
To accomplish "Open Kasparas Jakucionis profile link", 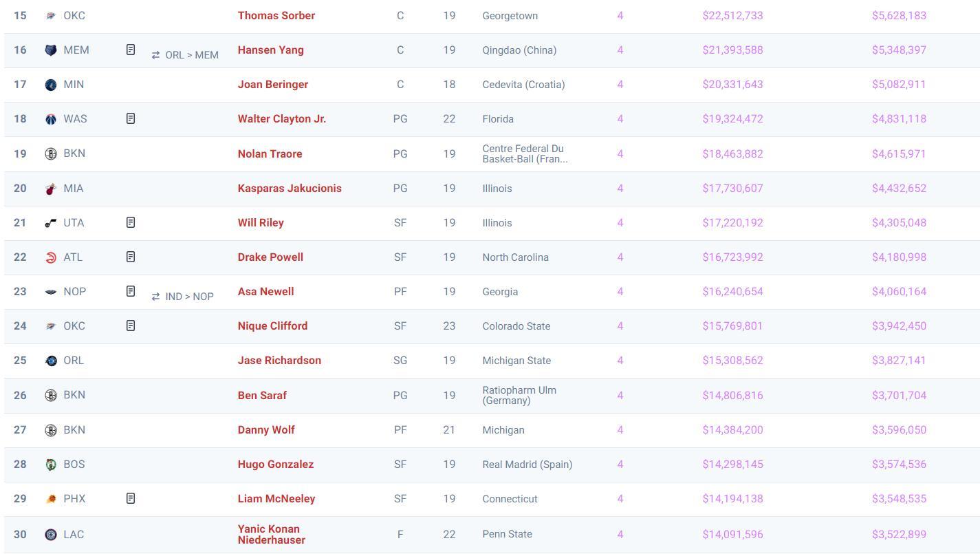I will pos(290,188).
